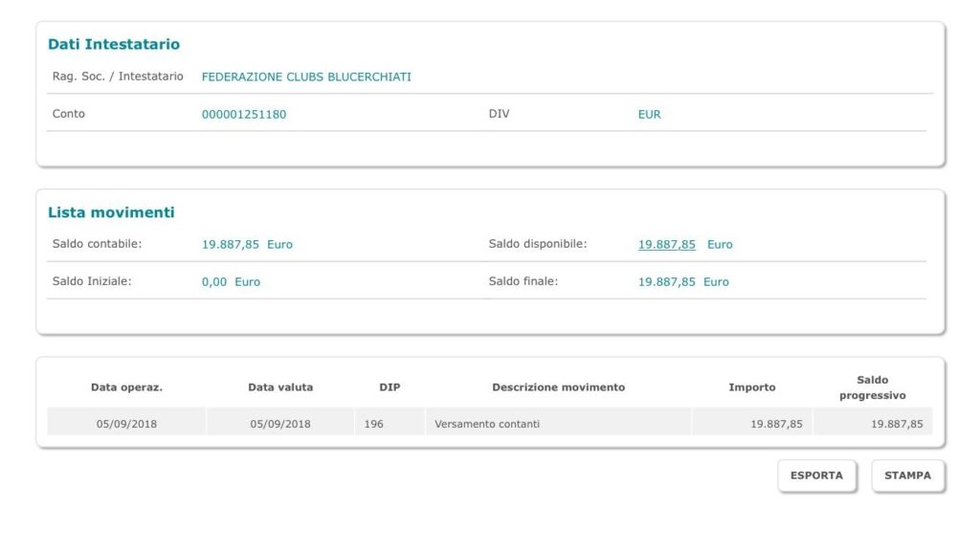Click the Lista movimenti section heading
The width and height of the screenshot is (980, 551).
[111, 212]
